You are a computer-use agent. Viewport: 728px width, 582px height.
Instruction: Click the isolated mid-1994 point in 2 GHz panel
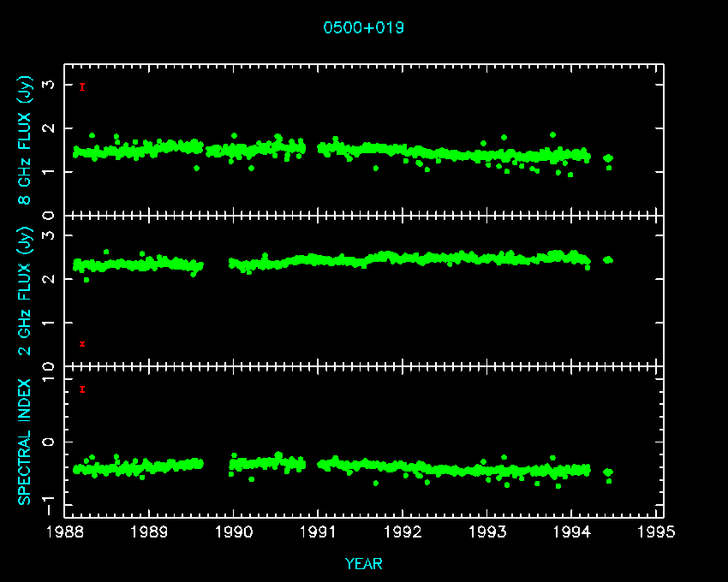click(x=608, y=259)
